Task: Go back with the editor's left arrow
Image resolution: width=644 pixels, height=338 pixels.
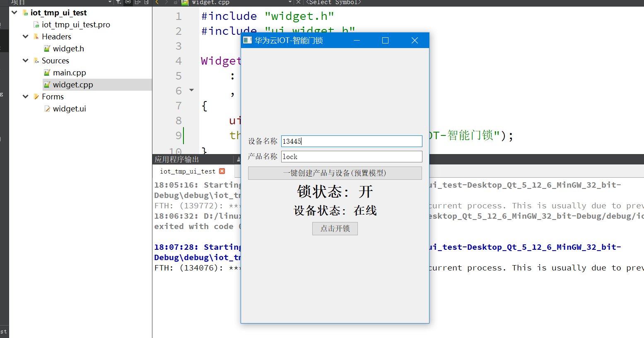Action: coord(157,2)
